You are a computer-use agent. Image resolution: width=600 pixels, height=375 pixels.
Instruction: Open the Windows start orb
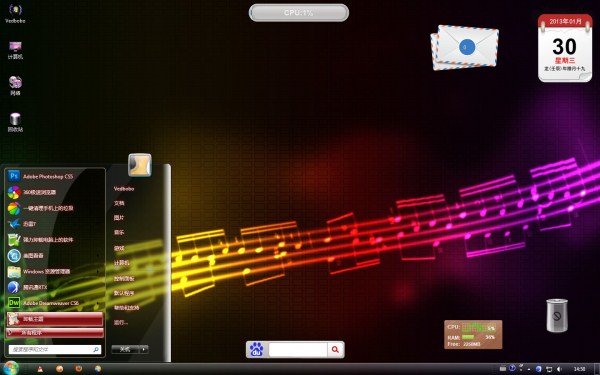click(10, 368)
